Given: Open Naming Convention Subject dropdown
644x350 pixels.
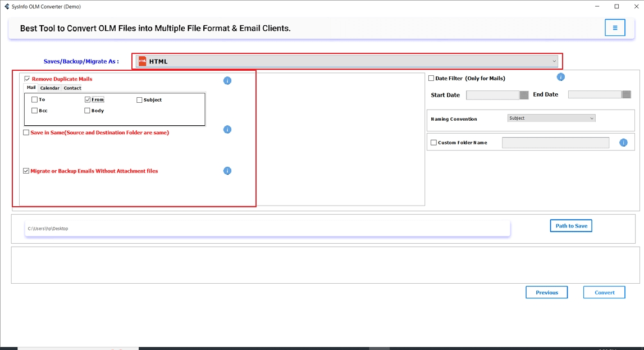Looking at the screenshot, I should (x=551, y=119).
